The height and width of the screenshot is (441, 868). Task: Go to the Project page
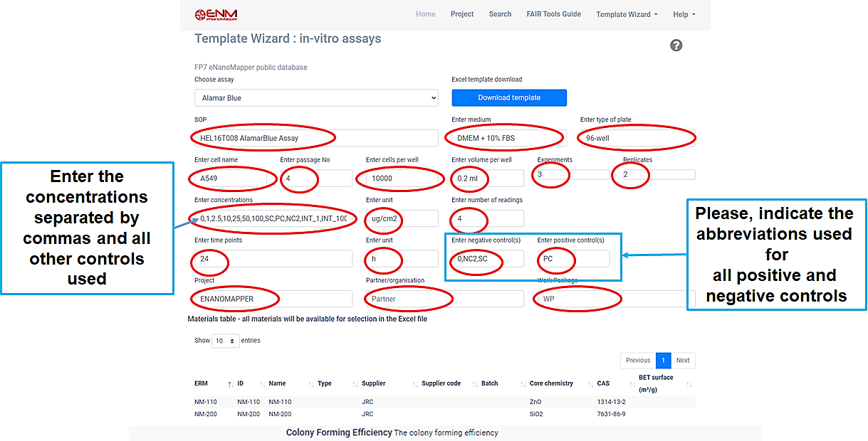(462, 14)
